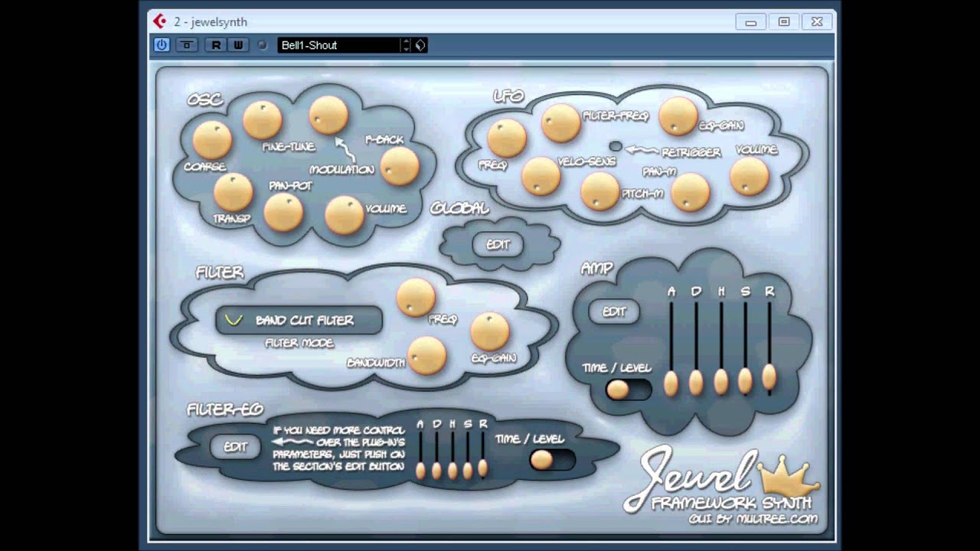
Task: Close the jewelsynth window
Action: pos(817,22)
